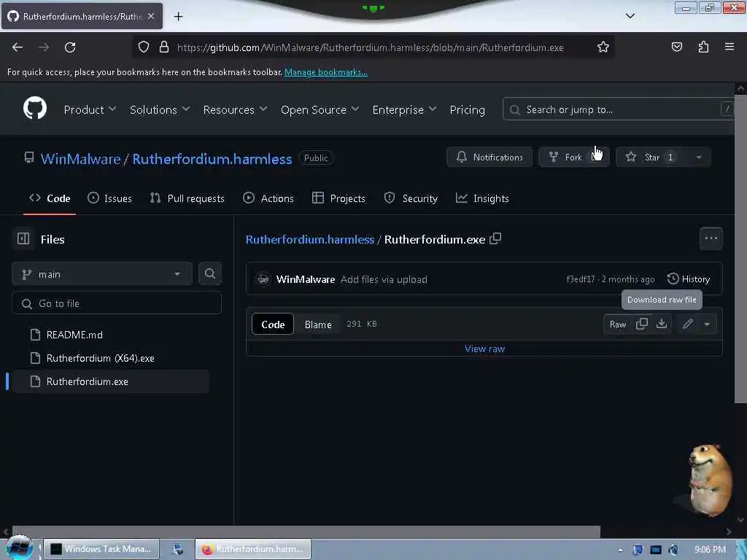This screenshot has height=560, width=747.
Task: Click the Windows Start orb
Action: pyautogui.click(x=20, y=548)
